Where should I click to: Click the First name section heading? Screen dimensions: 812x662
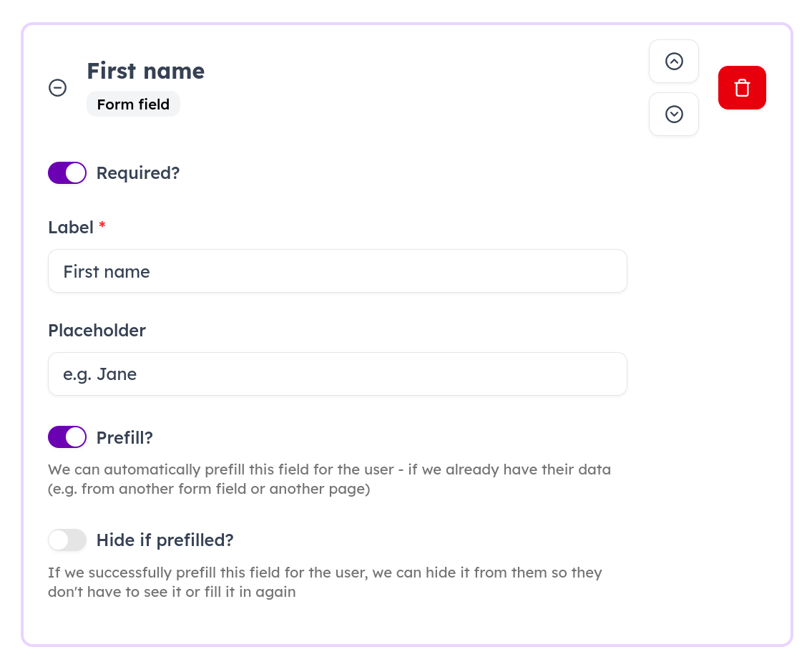(145, 71)
